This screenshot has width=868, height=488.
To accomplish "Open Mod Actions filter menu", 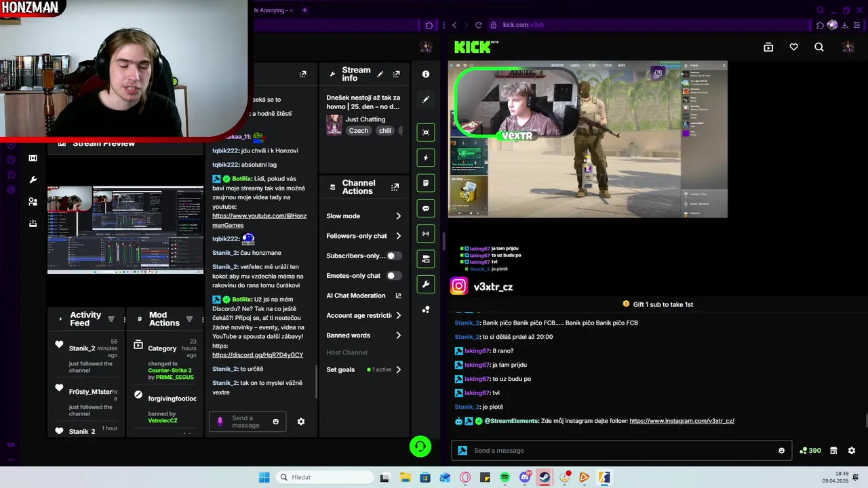I will pyautogui.click(x=189, y=319).
